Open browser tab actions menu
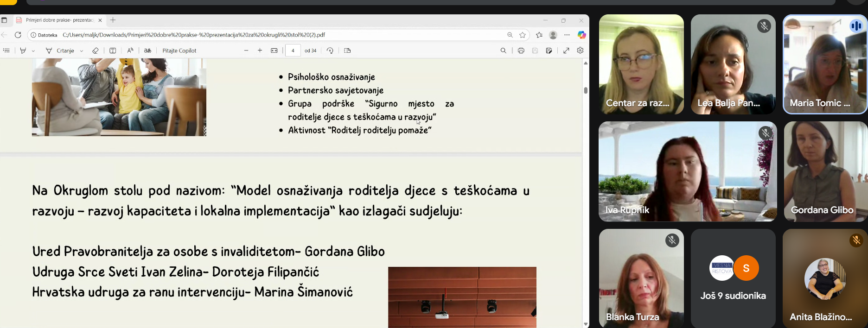 [4, 20]
